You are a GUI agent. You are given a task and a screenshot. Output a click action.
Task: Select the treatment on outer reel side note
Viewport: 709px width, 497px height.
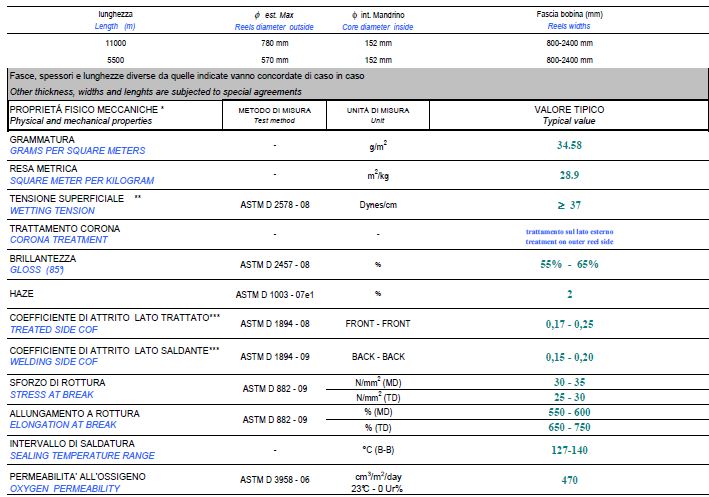click(569, 240)
